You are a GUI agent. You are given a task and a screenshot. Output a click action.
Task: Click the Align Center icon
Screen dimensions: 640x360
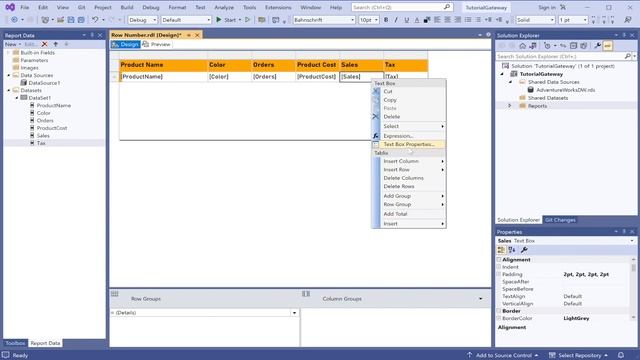tap(447, 20)
